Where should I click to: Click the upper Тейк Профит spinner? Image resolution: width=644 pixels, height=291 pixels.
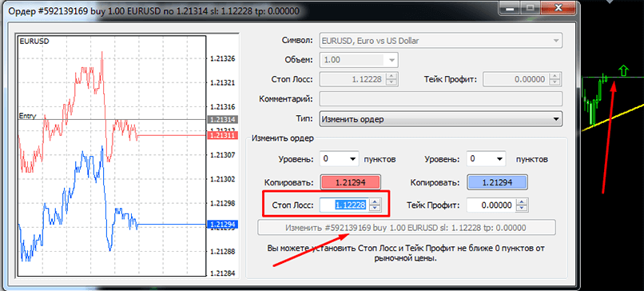pos(555,79)
